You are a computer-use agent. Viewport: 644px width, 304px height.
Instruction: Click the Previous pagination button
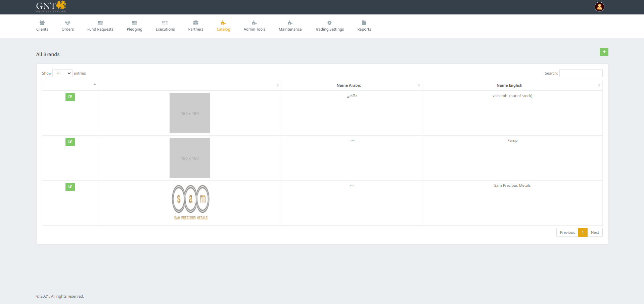(567, 232)
